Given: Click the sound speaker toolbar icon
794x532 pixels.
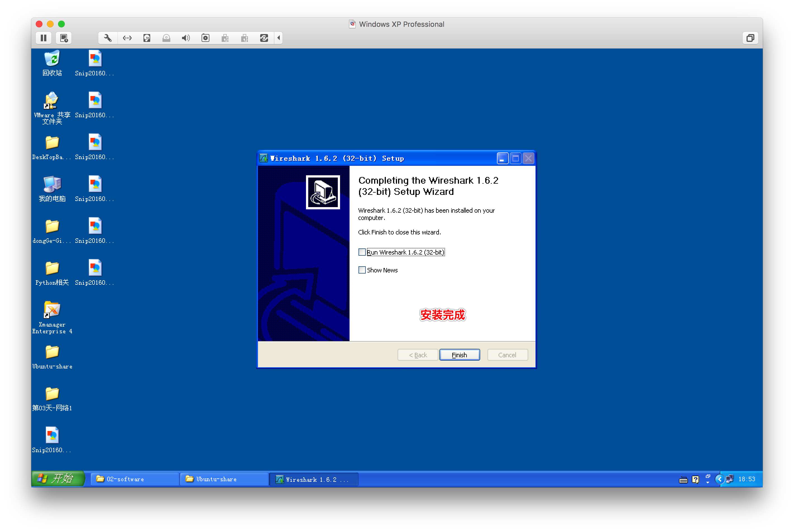Looking at the screenshot, I should (x=186, y=38).
